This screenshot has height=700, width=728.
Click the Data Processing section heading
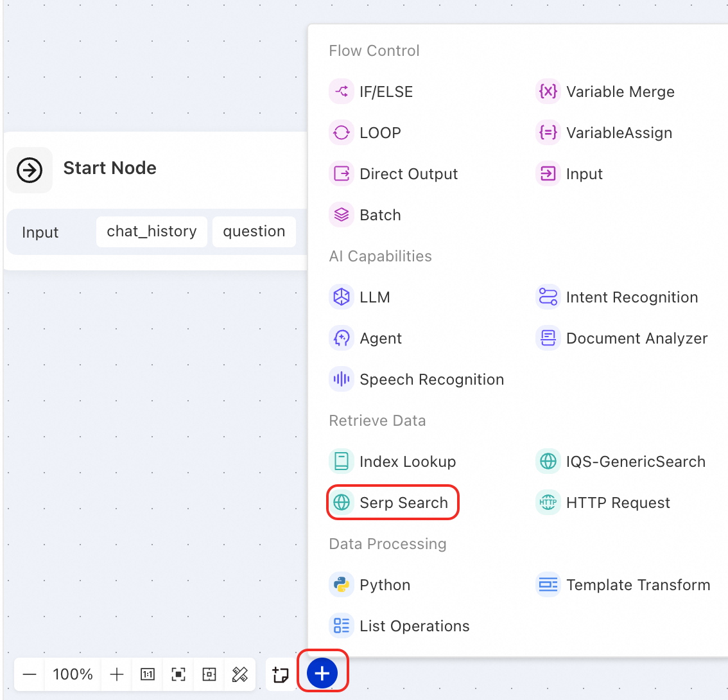(388, 544)
